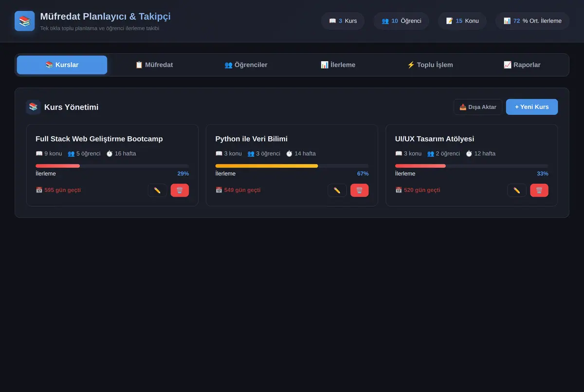The width and height of the screenshot is (584, 392).
Task: Switch to the Kurslar tab
Action: click(x=62, y=65)
